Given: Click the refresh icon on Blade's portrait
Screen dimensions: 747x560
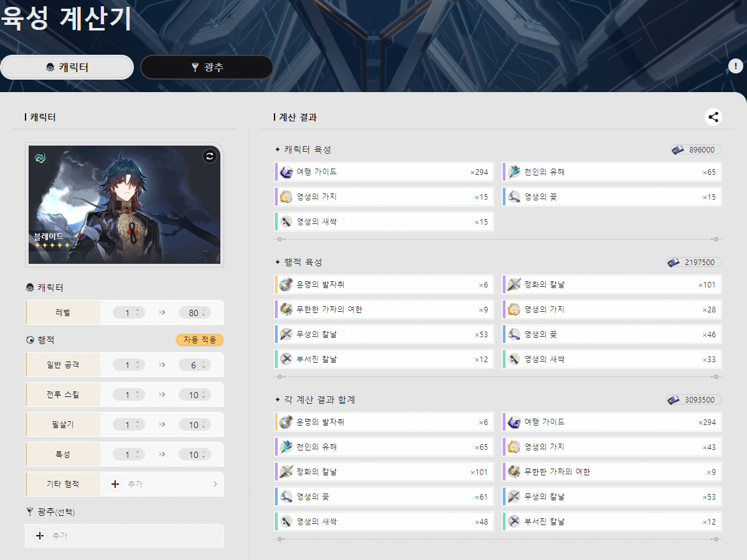Looking at the screenshot, I should pos(210,157).
